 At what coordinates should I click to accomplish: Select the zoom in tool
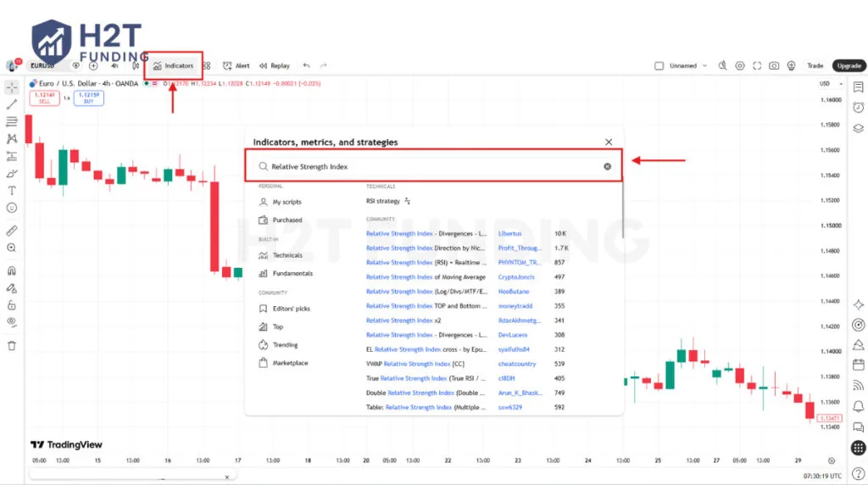pos(12,248)
